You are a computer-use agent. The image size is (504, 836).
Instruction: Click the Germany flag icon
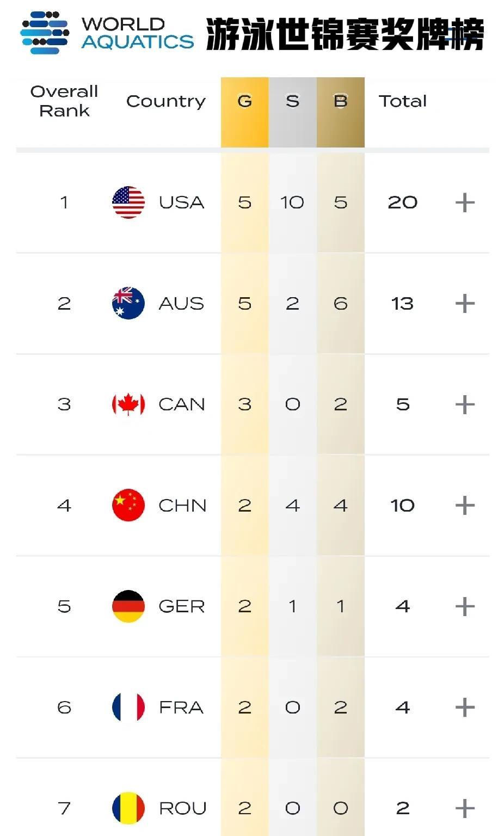coord(128,606)
